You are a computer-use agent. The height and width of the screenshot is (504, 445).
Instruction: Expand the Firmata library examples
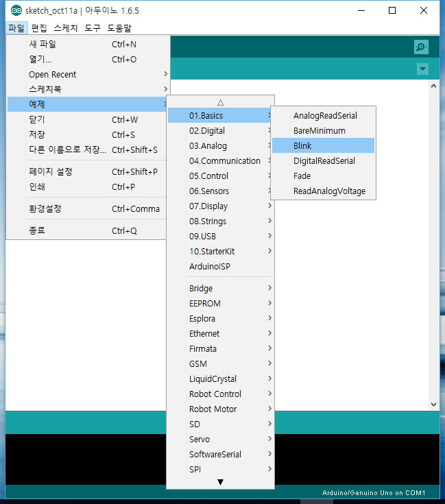(220, 349)
